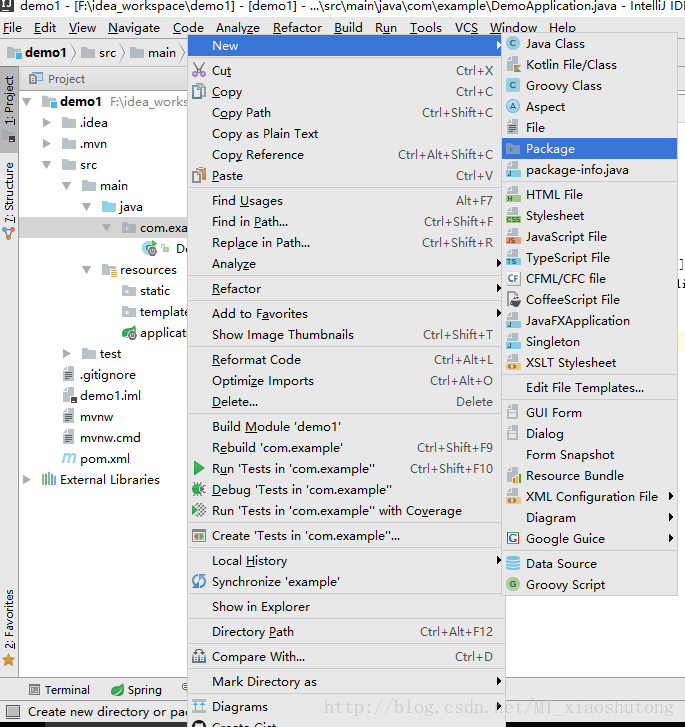The image size is (685, 727).
Task: Click the Data Source database icon
Action: 512,563
